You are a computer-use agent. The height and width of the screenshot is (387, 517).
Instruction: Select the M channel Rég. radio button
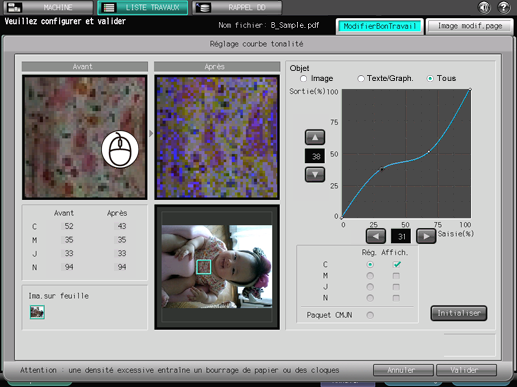(x=370, y=276)
